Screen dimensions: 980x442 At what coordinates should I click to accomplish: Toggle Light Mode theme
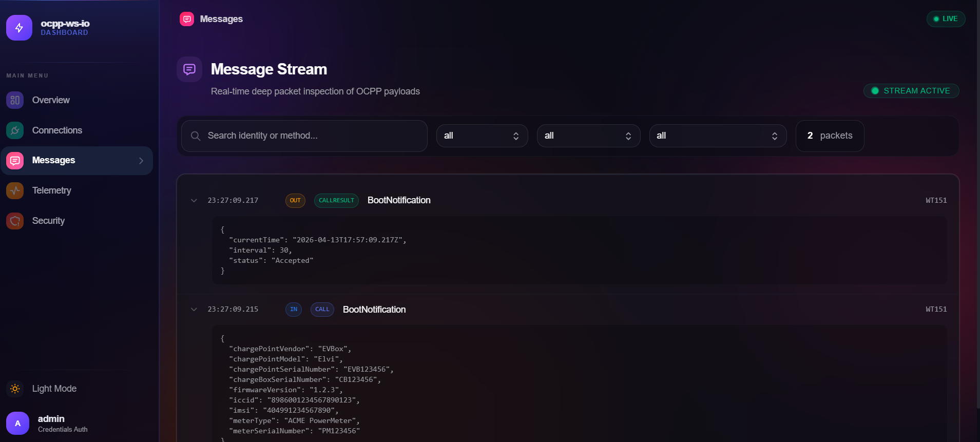click(x=54, y=389)
